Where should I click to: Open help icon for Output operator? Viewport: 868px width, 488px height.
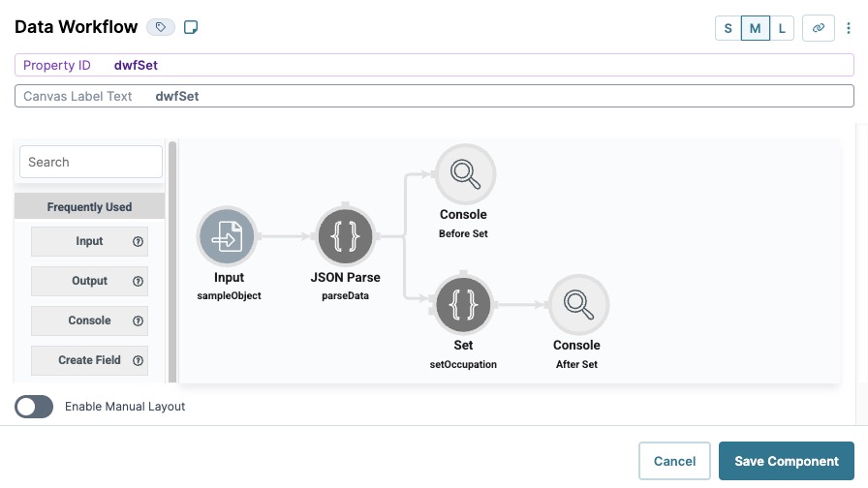pyautogui.click(x=138, y=281)
